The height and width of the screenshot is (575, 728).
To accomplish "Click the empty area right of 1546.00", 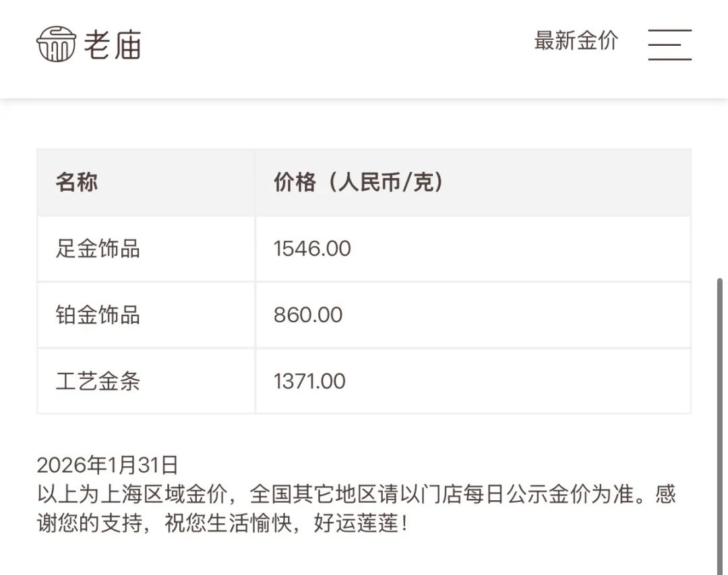I will click(x=526, y=248).
